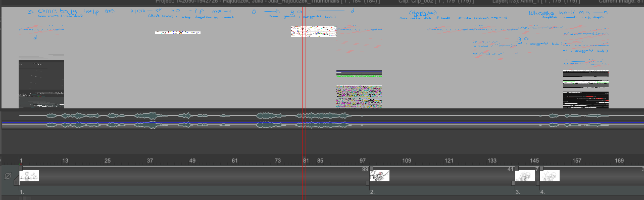Click the start handle square of clip 3
The image size is (644, 200).
[517, 168]
